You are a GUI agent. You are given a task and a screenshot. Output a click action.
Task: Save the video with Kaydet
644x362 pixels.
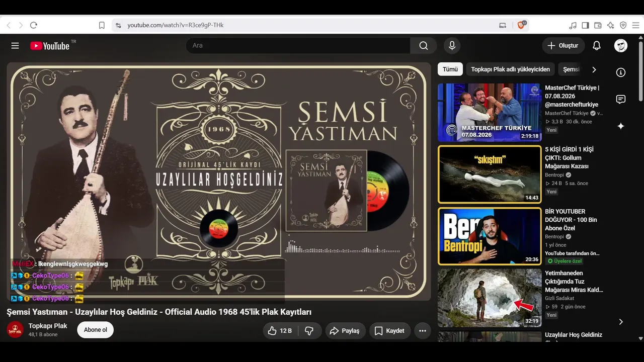coord(390,331)
